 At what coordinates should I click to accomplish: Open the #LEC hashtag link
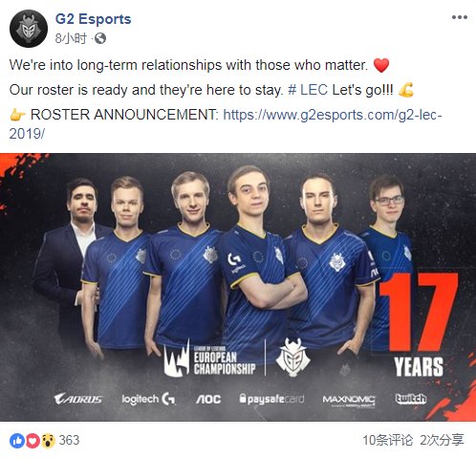pos(308,90)
